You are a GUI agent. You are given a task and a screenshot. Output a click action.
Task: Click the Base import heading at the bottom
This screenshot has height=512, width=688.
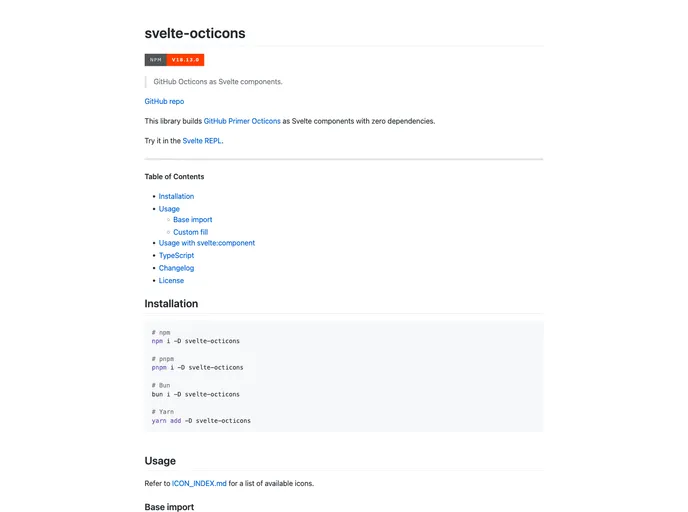(x=169, y=507)
